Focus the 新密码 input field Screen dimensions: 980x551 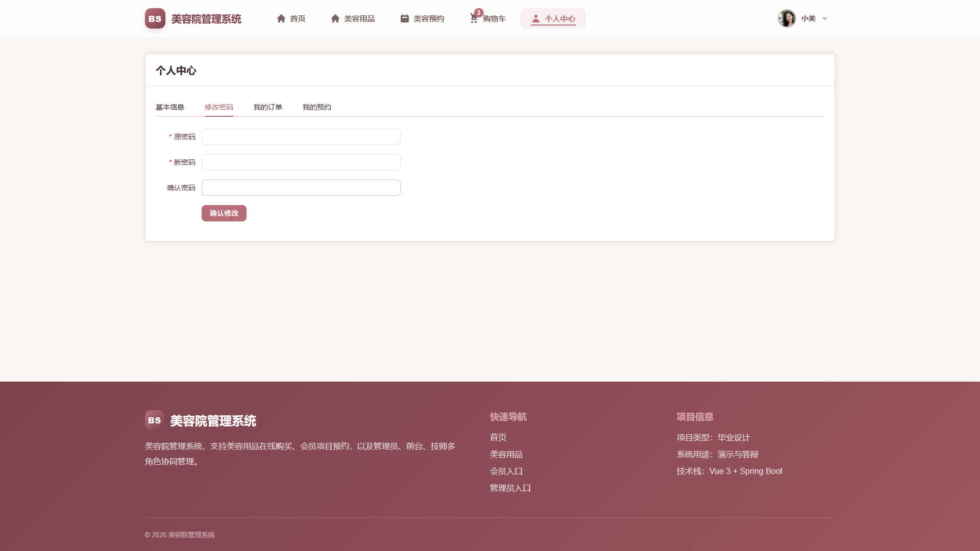coord(301,162)
